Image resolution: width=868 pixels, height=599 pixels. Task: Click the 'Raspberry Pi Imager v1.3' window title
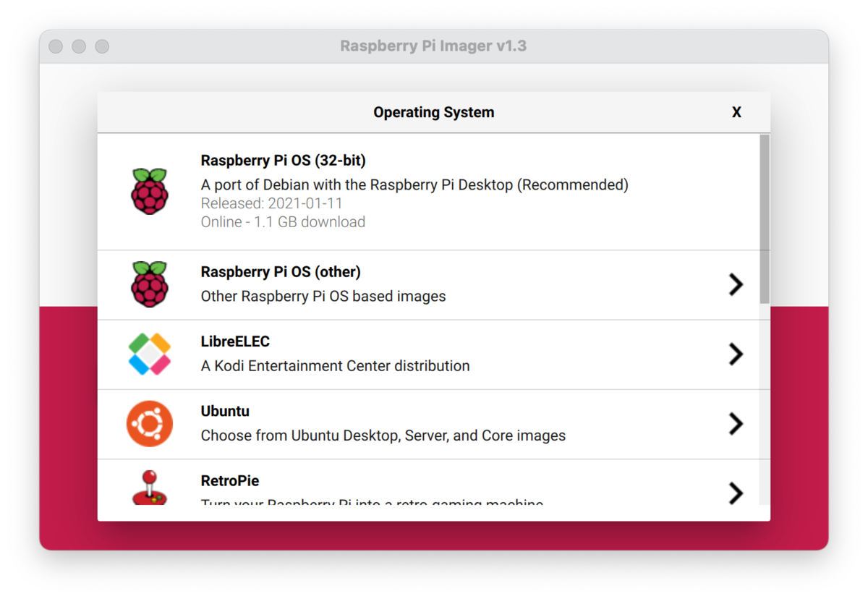[x=433, y=46]
